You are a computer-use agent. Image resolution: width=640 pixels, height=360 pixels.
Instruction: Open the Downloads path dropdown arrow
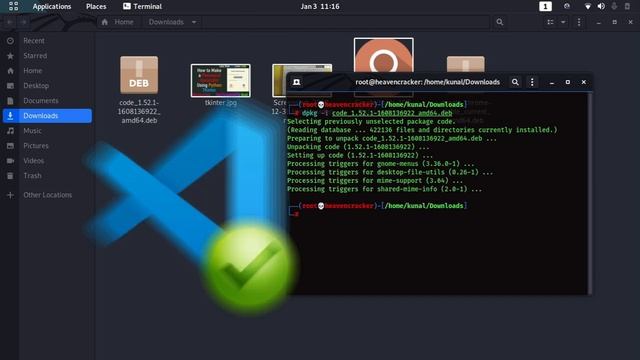coord(194,22)
